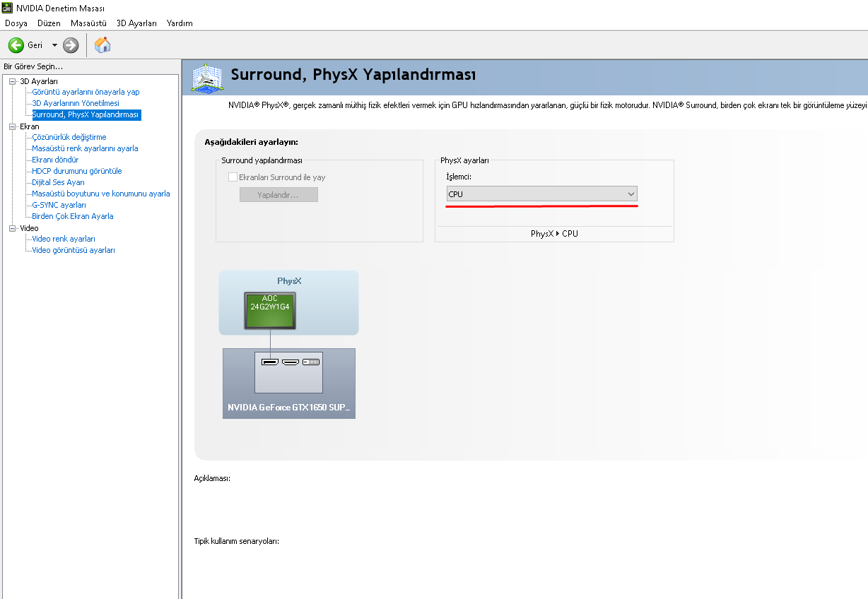Screen dimensions: 868x599
Task: Click the NVIDIA title bar app icon
Action: tap(8, 8)
